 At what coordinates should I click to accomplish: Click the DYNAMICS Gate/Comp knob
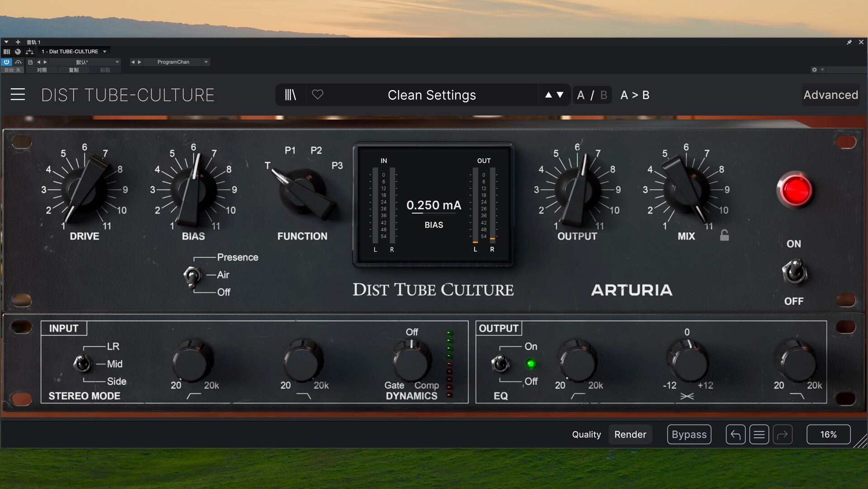click(x=411, y=361)
